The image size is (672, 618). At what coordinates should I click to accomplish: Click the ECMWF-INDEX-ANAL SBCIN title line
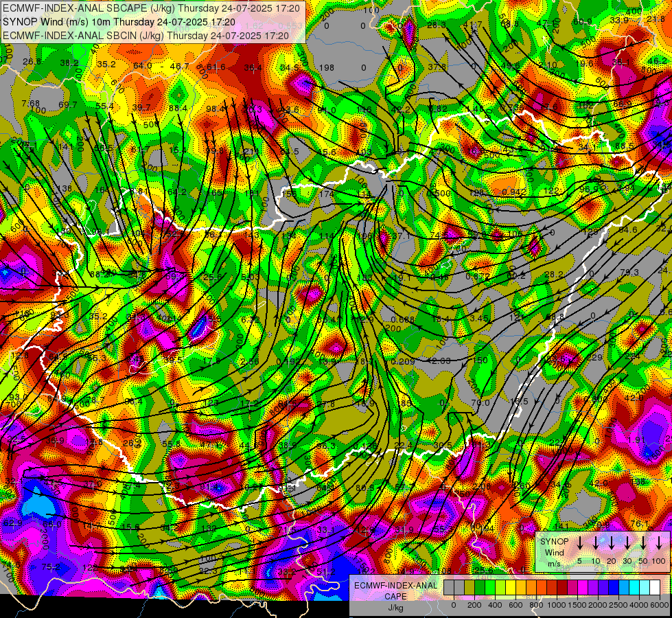click(146, 36)
